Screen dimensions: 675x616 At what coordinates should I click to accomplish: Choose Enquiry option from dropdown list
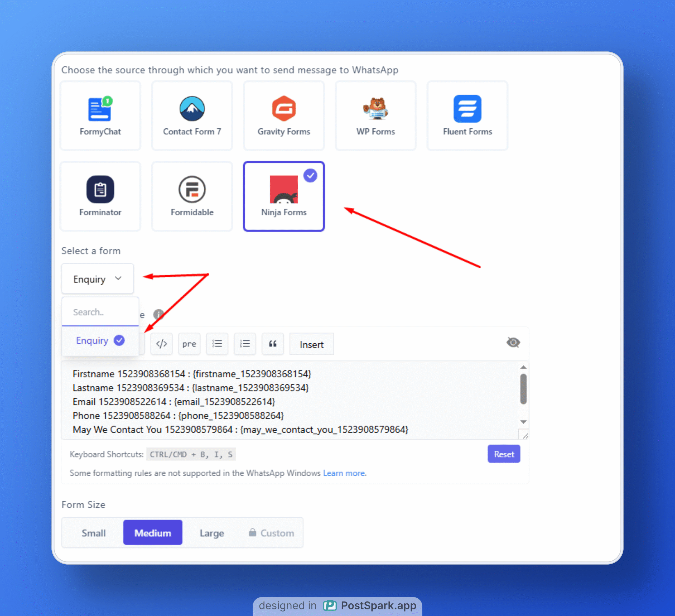[x=100, y=340]
